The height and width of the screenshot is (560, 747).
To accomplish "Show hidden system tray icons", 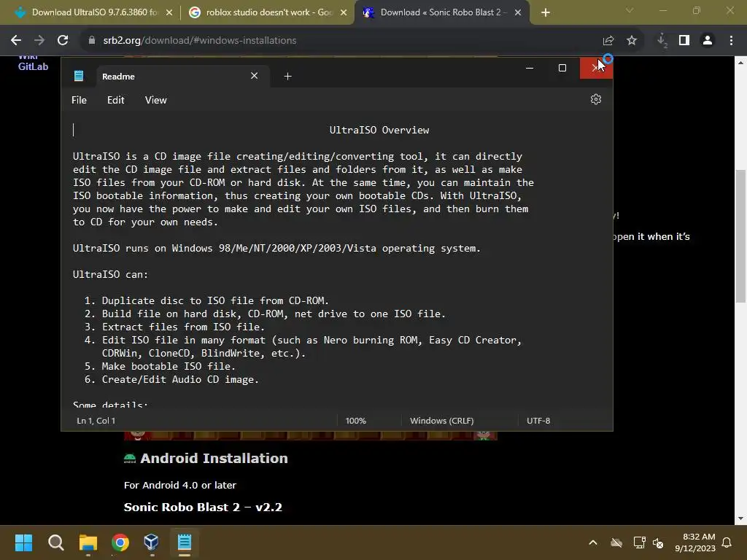I will tap(593, 542).
